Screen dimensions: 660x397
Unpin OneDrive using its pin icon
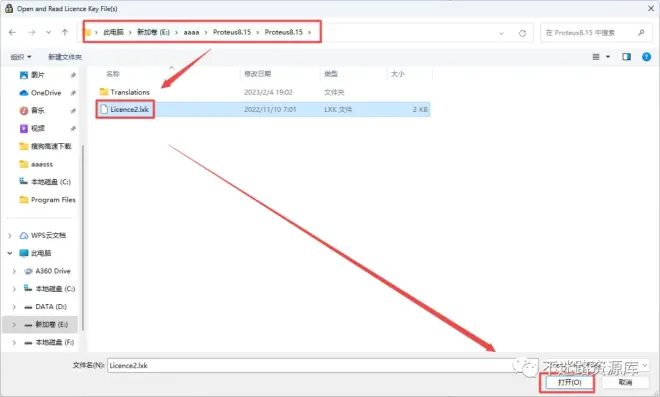(73, 93)
